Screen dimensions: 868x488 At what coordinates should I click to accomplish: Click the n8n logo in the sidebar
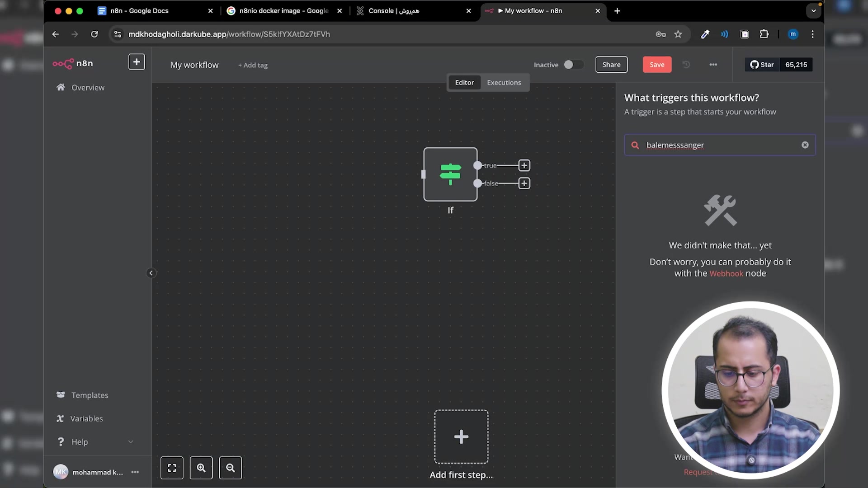click(73, 63)
